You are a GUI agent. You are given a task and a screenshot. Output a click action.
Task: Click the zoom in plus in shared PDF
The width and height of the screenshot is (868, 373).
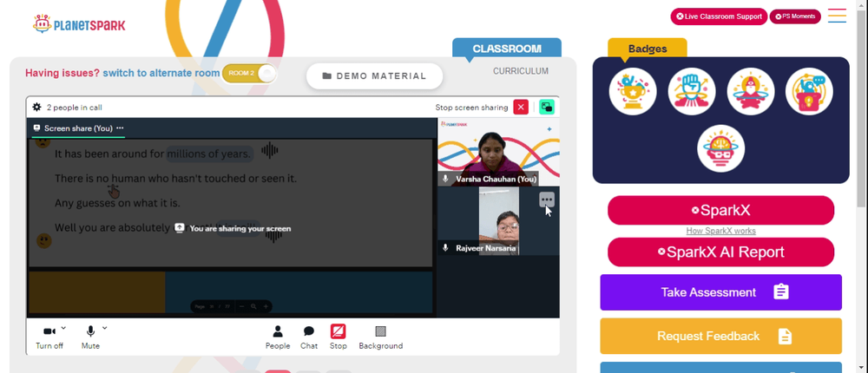click(266, 306)
